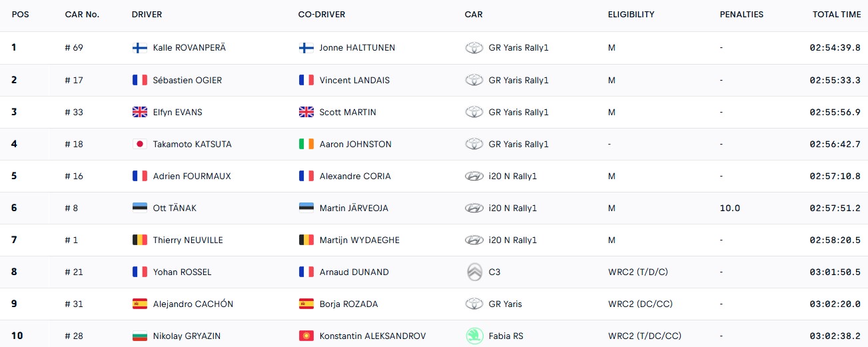Click the TOTAL TIME column header
Viewport: 868px width, 347px height.
[837, 15]
